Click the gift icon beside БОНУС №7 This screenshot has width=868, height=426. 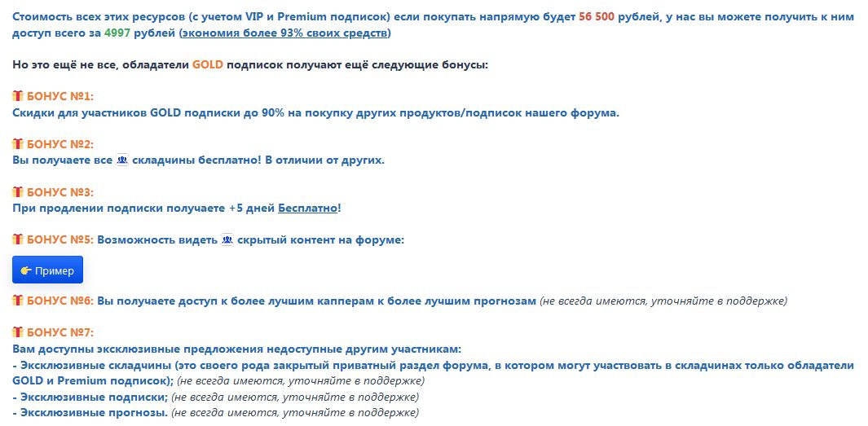(18, 332)
